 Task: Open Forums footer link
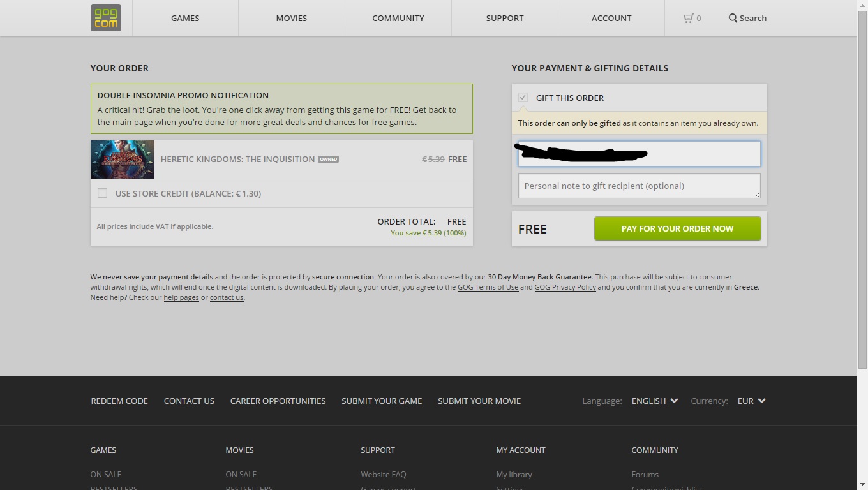pos(645,474)
